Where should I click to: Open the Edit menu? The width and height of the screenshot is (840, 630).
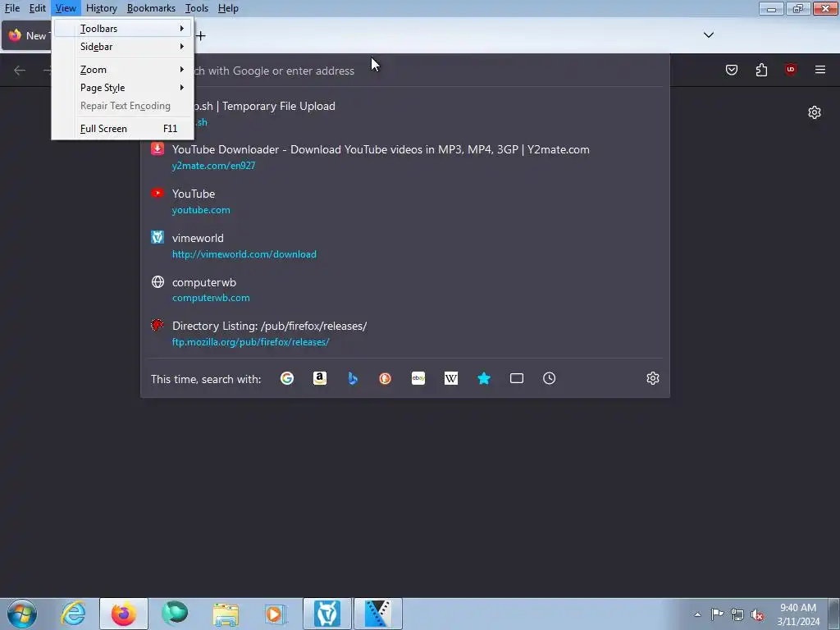[38, 8]
